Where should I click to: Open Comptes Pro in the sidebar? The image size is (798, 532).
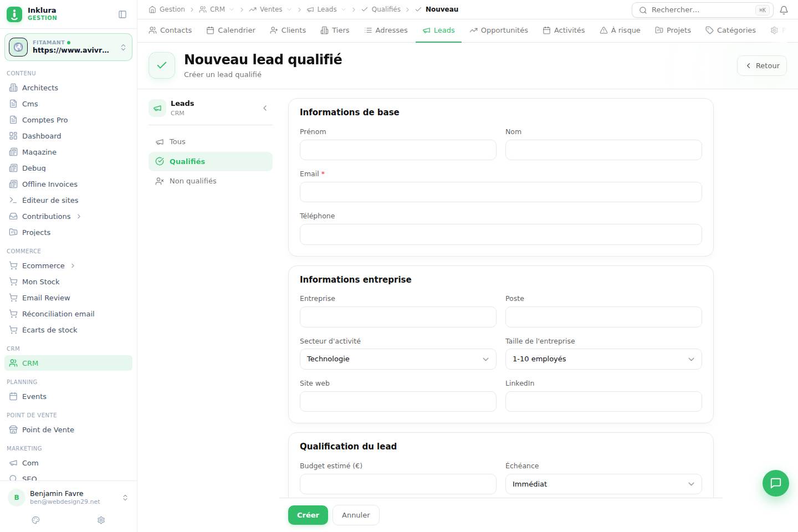[x=69, y=120]
